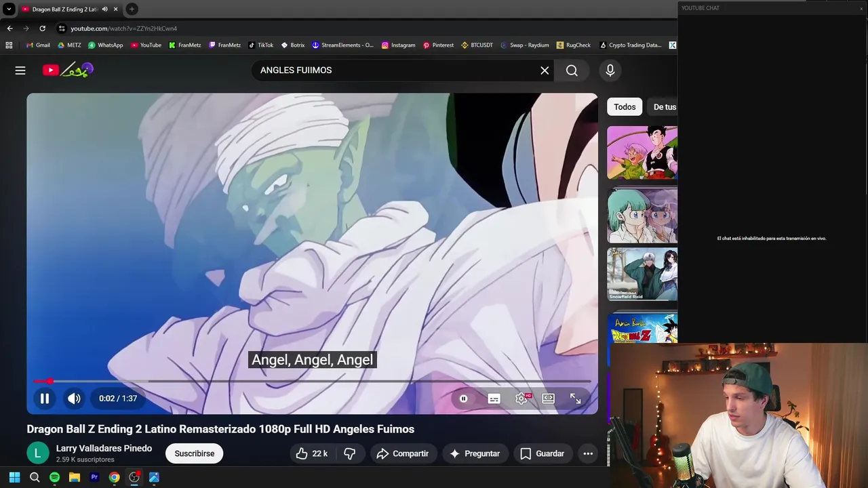Image resolution: width=868 pixels, height=488 pixels.
Task: Open the Bulma recommended video thumbnail
Action: click(642, 216)
